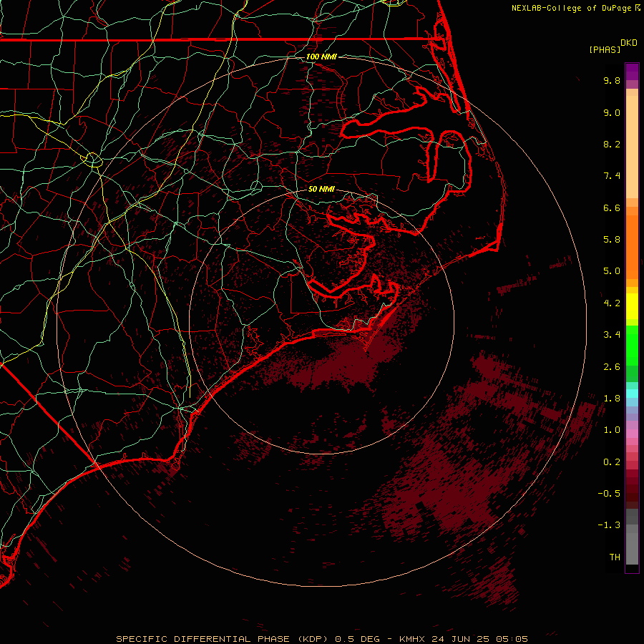Viewport: 644px width, 644px height.
Task: Click the purple top segment of color bar
Action: click(x=632, y=72)
